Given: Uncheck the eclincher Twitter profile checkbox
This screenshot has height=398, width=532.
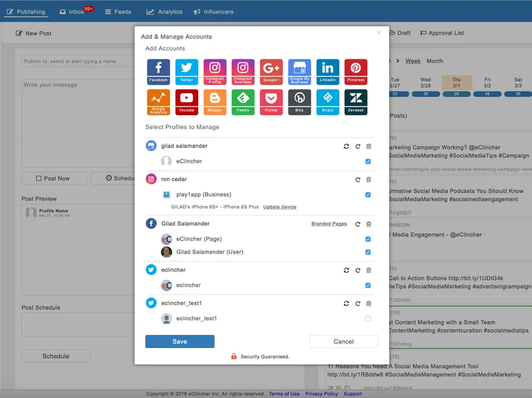Looking at the screenshot, I should (x=368, y=286).
